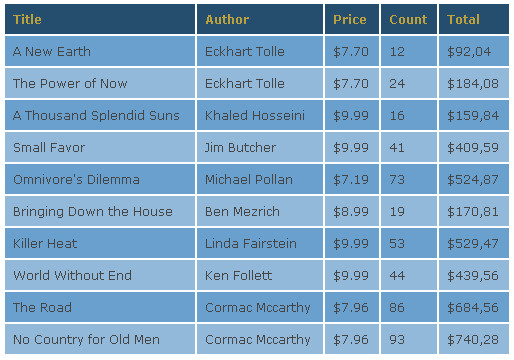The width and height of the screenshot is (514, 360).
Task: Click the Michael Pollan author cell
Action: pyautogui.click(x=260, y=179)
